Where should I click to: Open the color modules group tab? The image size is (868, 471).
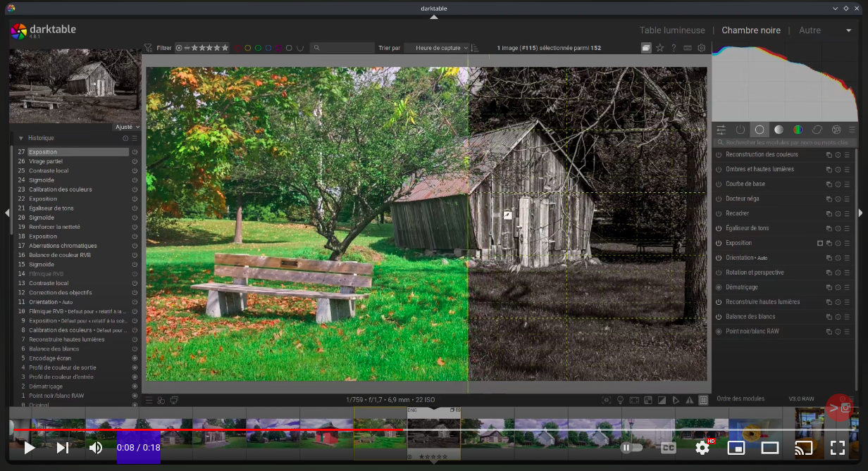pos(798,130)
